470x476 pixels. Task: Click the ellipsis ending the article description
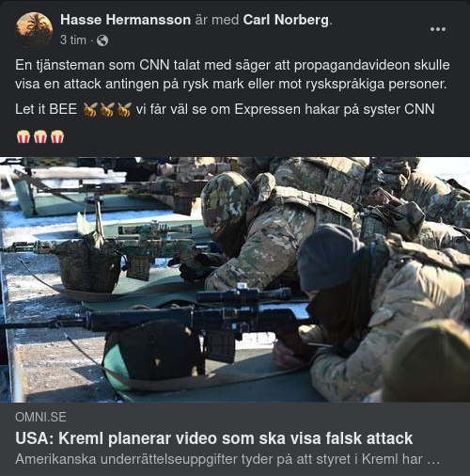(x=433, y=460)
